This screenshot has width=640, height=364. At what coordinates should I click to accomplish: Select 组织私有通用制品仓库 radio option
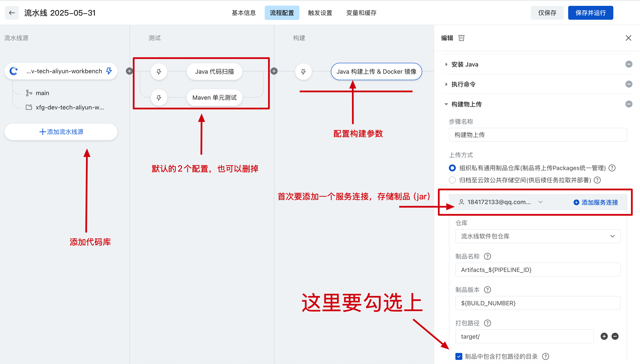[452, 168]
